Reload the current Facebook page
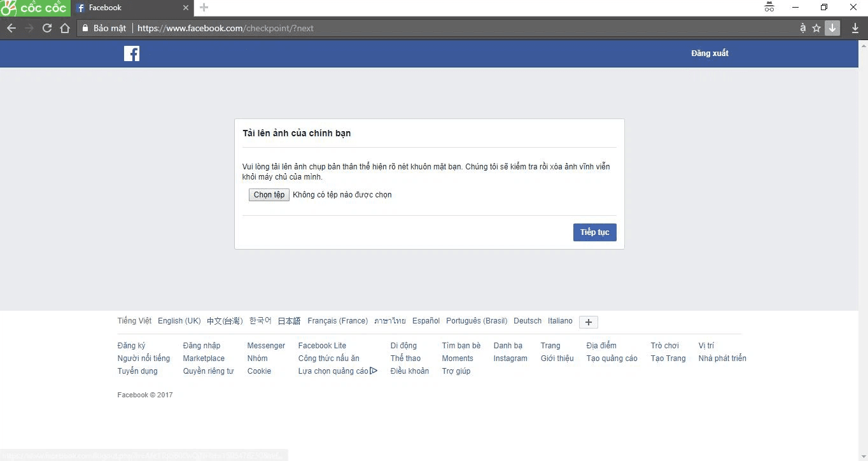 (x=46, y=28)
